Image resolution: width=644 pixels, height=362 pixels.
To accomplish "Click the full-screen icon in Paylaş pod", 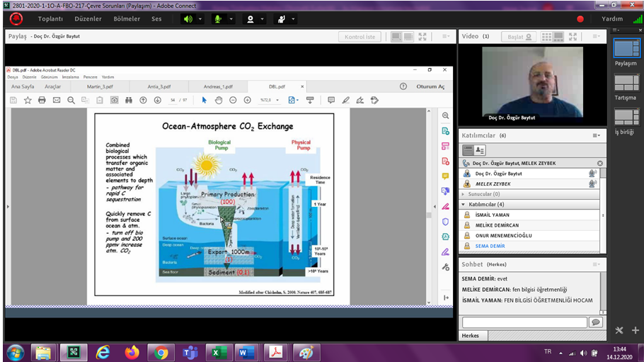I will (422, 36).
